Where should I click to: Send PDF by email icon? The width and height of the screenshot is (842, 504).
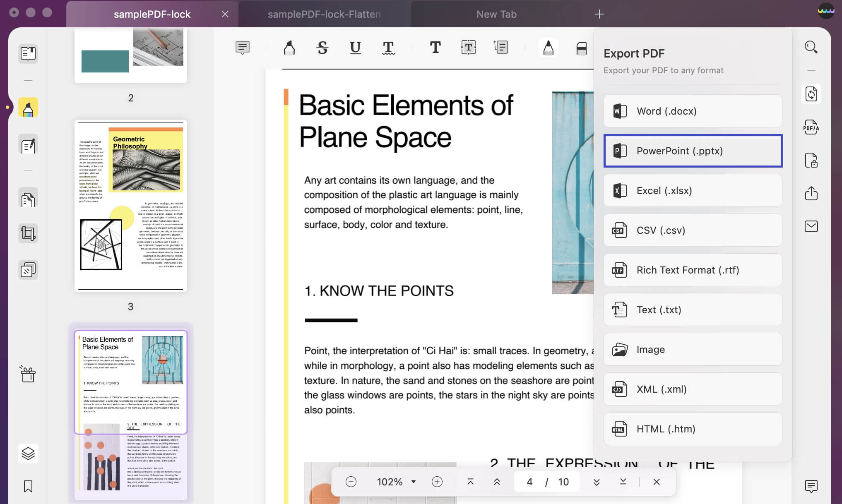tap(811, 226)
